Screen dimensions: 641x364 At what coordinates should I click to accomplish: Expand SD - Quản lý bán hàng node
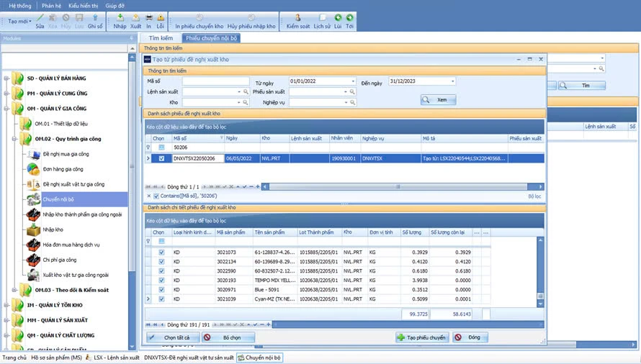(x=6, y=78)
